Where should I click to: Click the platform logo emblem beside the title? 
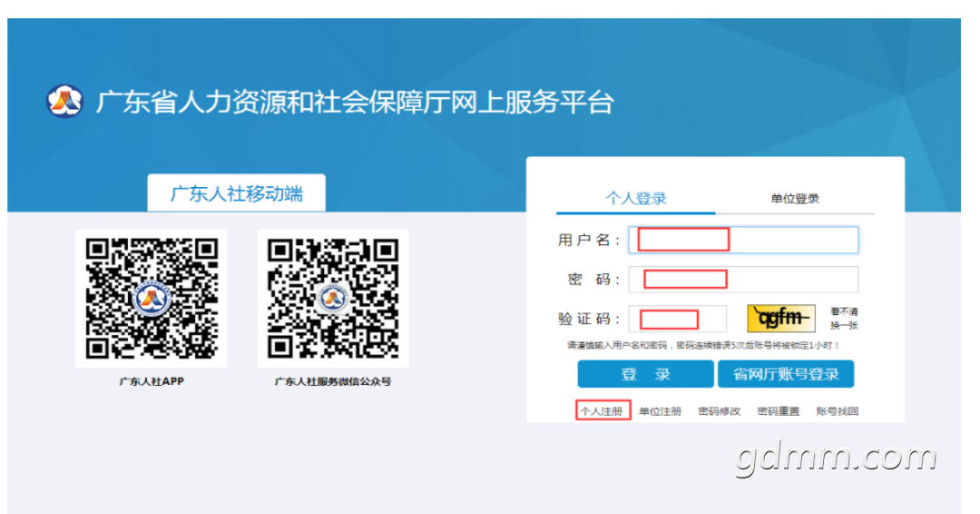(64, 101)
